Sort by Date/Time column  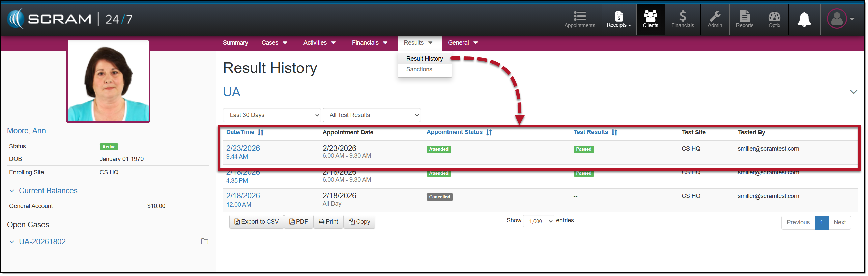tap(261, 133)
